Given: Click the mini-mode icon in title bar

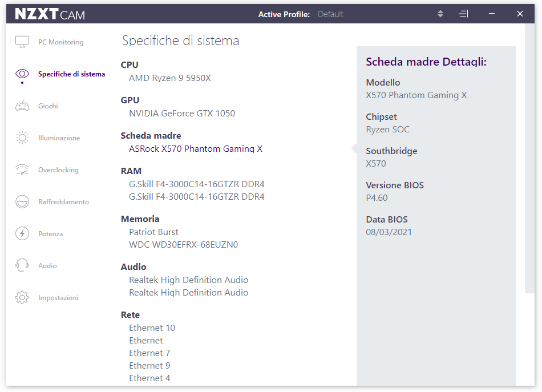Looking at the screenshot, I should click(463, 14).
